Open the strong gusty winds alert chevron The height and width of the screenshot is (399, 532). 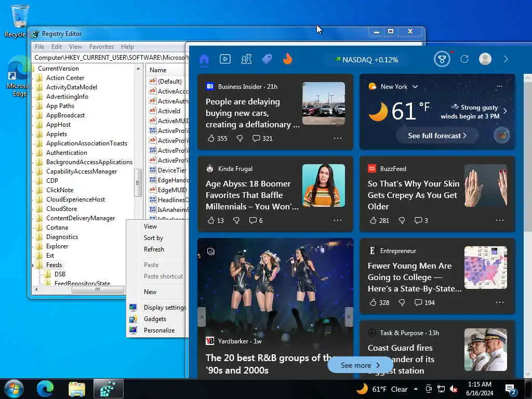505,111
